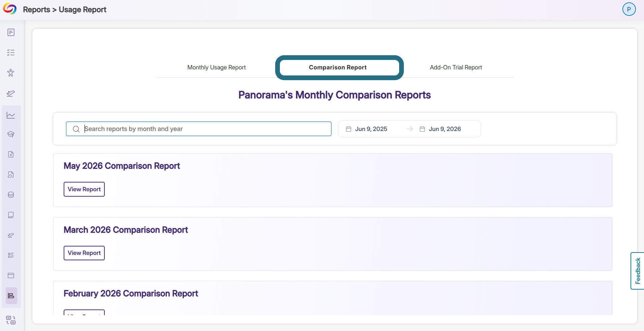Open the list with squares icon in the sidebar
This screenshot has height=331, width=644.
click(x=11, y=255)
